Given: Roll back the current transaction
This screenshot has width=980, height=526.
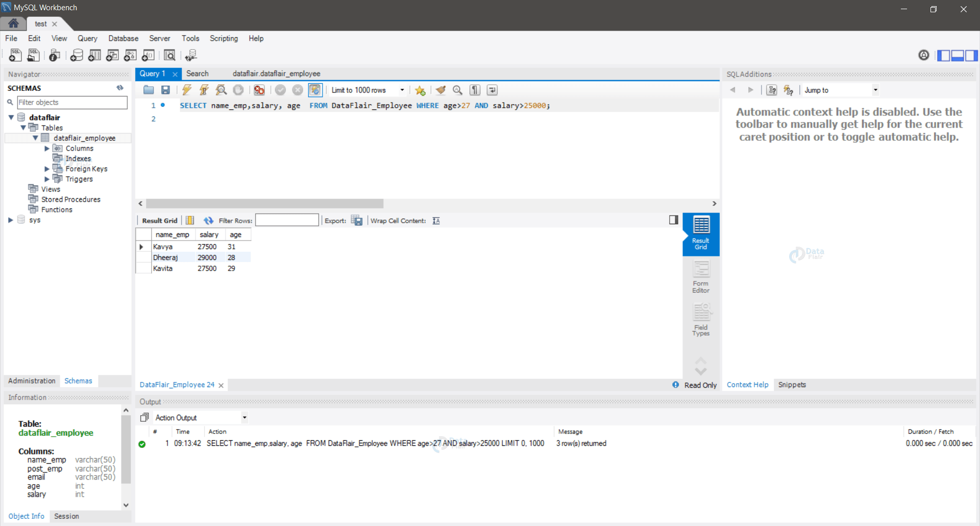Looking at the screenshot, I should 298,90.
